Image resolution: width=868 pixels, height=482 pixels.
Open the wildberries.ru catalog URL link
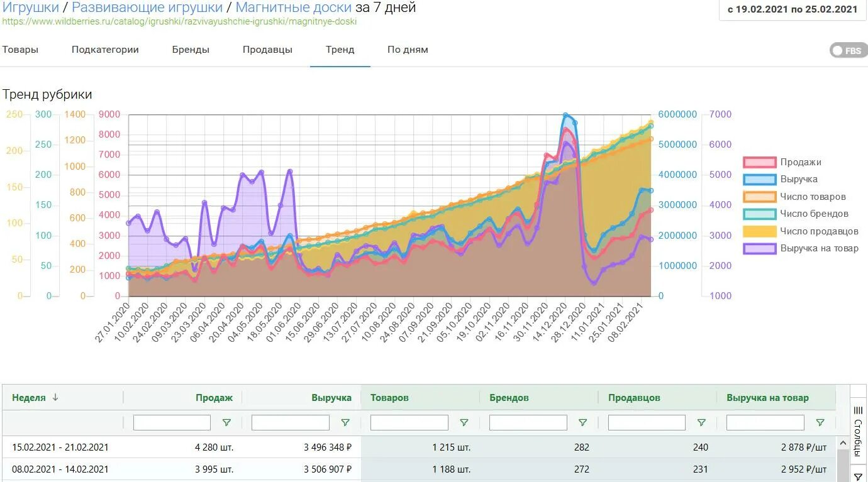tap(179, 21)
